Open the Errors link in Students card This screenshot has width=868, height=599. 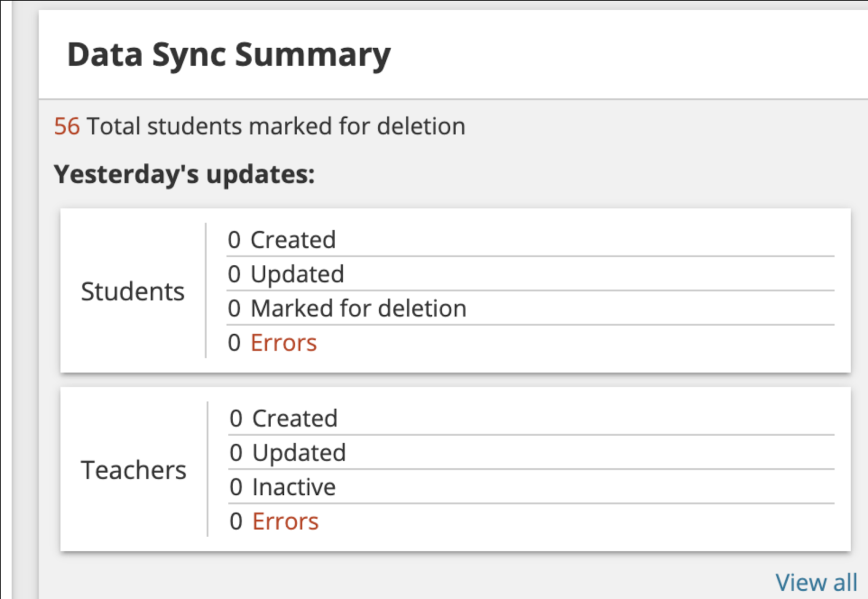coord(284,343)
